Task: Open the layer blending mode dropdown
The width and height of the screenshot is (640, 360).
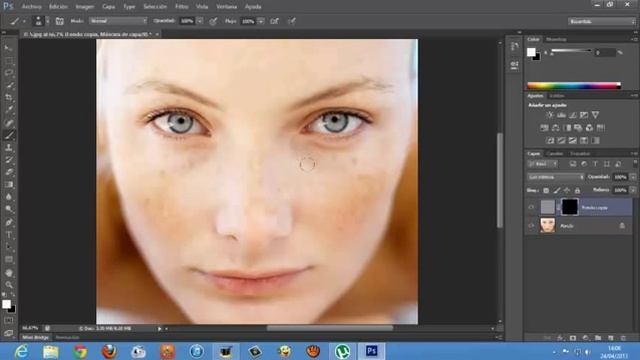Action: (x=556, y=177)
